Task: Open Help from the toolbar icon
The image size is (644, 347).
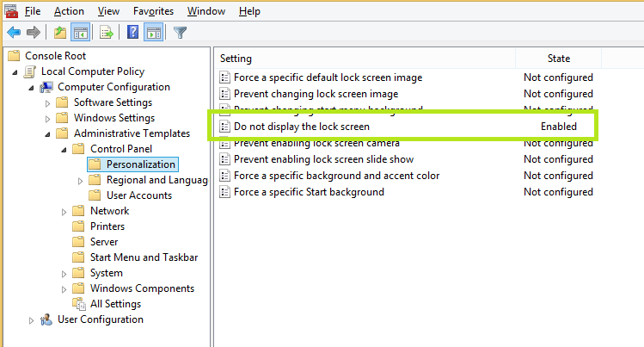Action: [133, 33]
